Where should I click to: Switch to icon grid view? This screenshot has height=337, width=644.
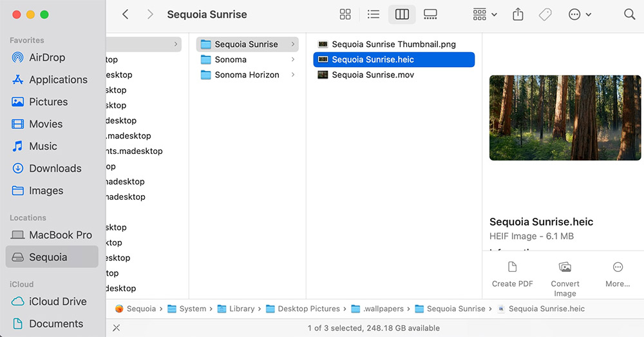click(x=345, y=14)
